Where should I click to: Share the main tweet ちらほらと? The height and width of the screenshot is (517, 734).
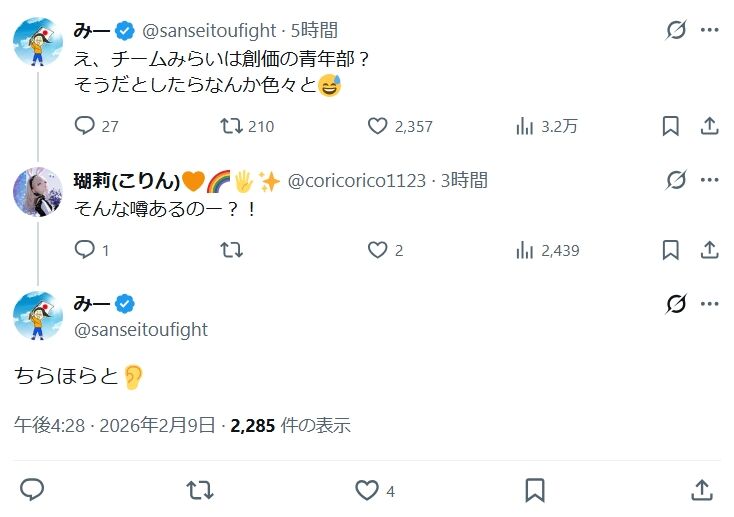701,490
